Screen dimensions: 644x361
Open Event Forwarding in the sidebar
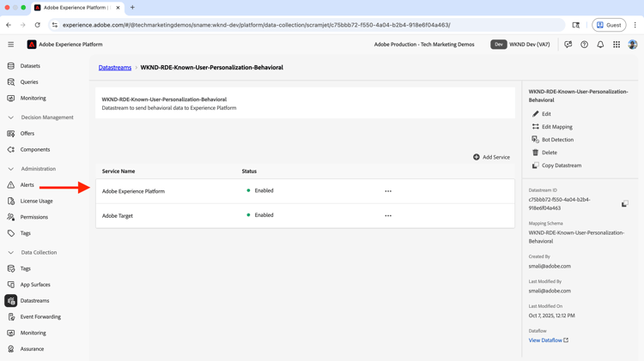pos(40,316)
